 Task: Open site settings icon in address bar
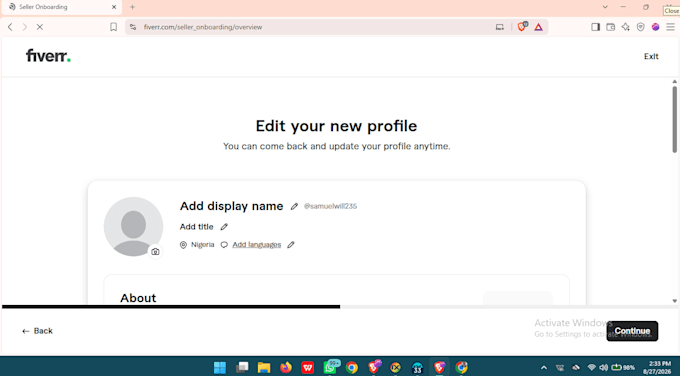pyautogui.click(x=133, y=27)
